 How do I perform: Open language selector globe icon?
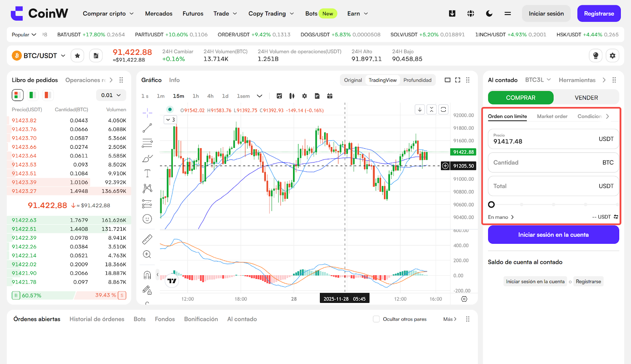[x=470, y=13]
